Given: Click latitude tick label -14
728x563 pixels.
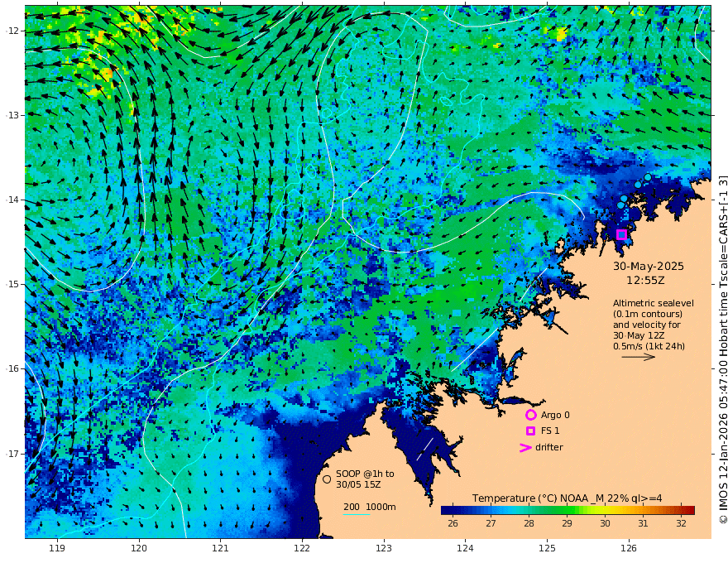Looking at the screenshot, I should point(13,200).
